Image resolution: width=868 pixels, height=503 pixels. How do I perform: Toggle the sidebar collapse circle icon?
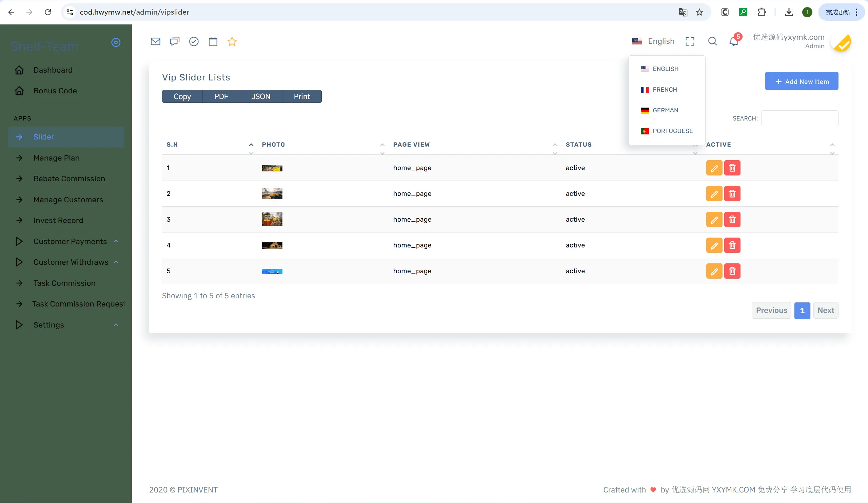click(116, 42)
